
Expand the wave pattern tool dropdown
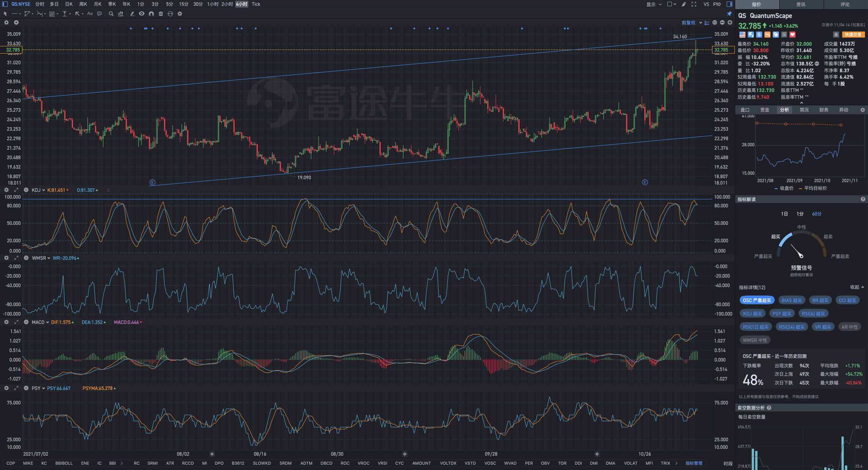coord(45,14)
